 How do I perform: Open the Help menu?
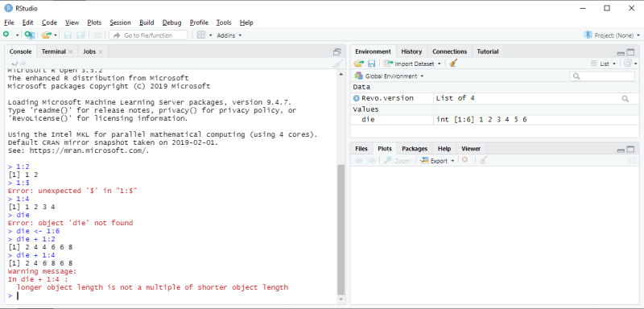click(246, 23)
